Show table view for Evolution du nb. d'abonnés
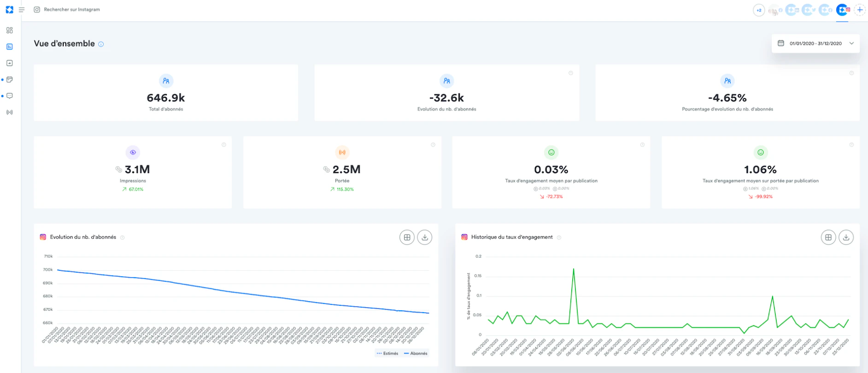The height and width of the screenshot is (373, 868). (x=407, y=238)
